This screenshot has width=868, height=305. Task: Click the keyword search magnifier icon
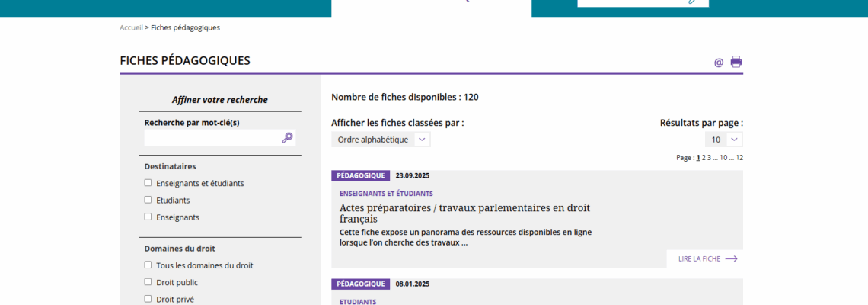click(287, 138)
